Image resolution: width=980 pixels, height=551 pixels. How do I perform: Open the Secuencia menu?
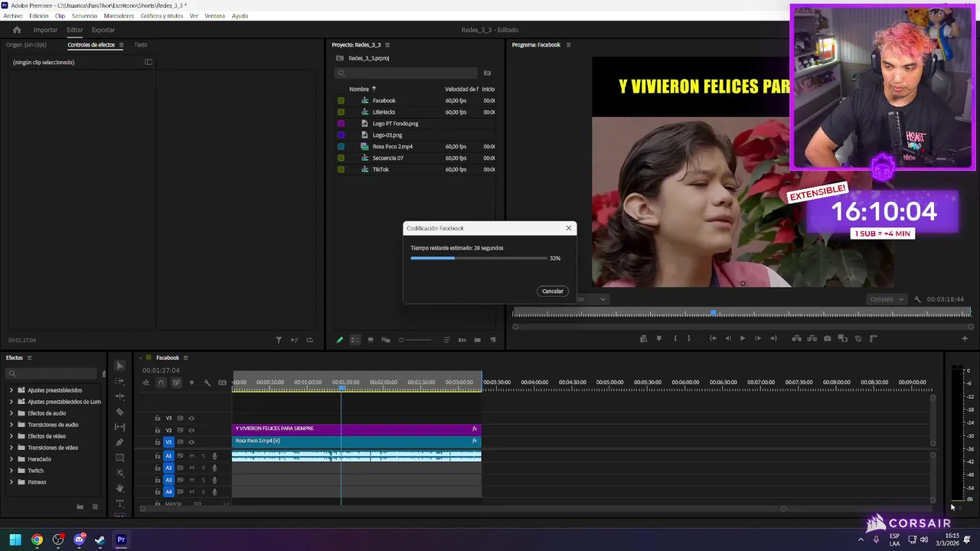[x=84, y=16]
